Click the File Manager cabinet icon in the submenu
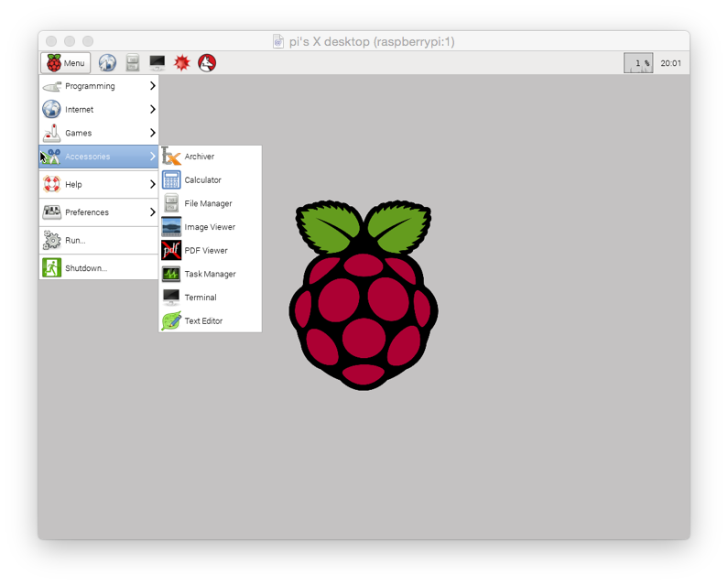 171,203
